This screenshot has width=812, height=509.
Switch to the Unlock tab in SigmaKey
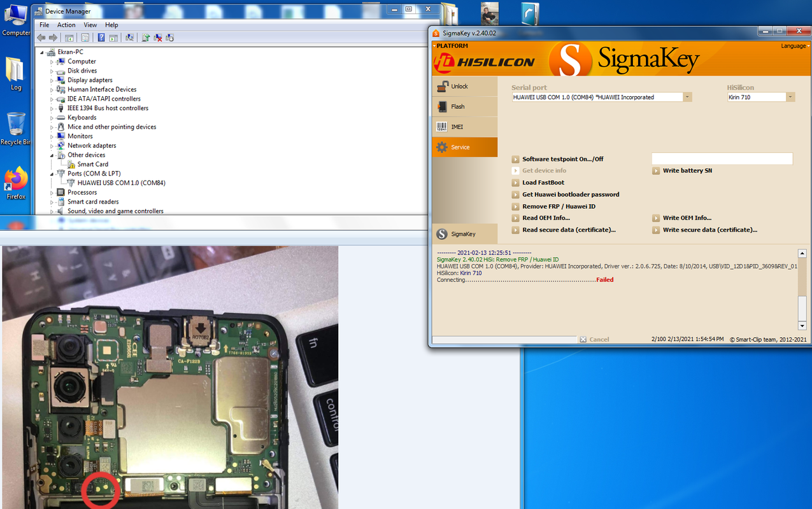[x=464, y=87]
